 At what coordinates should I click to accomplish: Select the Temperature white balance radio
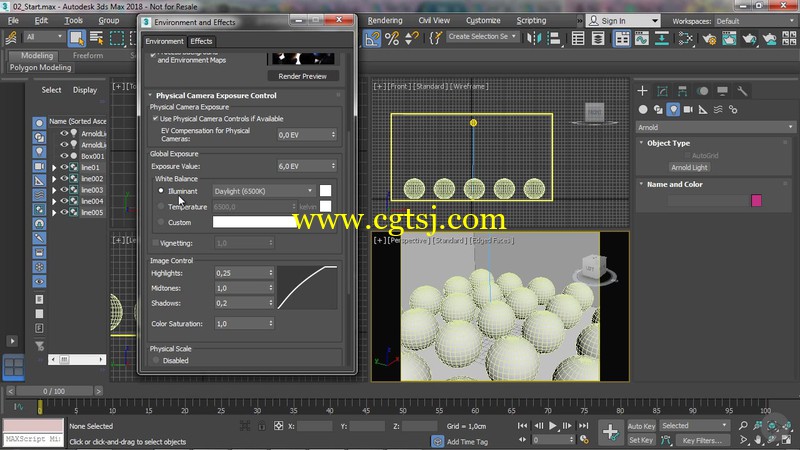(x=161, y=207)
